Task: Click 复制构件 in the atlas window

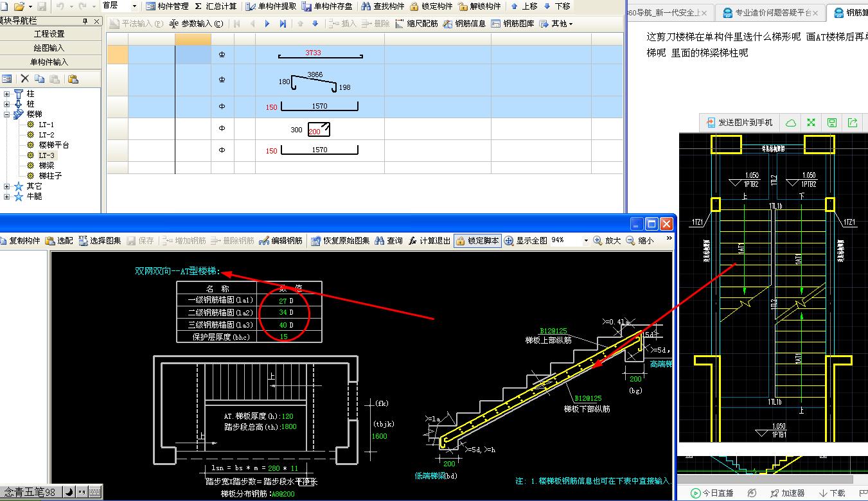Action: click(20, 241)
